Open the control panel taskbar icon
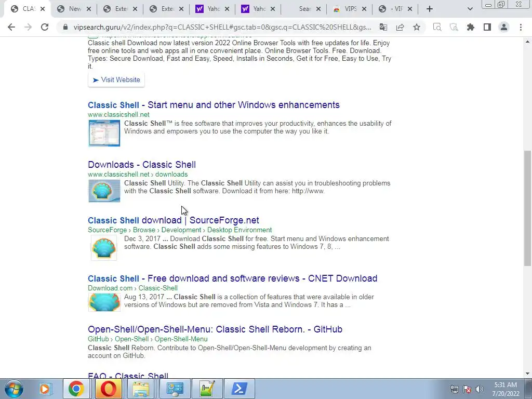Viewport: 532px width, 399px height. pos(175,389)
